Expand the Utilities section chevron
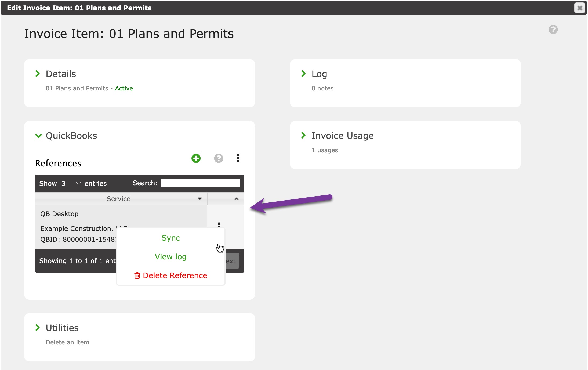The width and height of the screenshot is (588, 370). pyautogui.click(x=38, y=328)
